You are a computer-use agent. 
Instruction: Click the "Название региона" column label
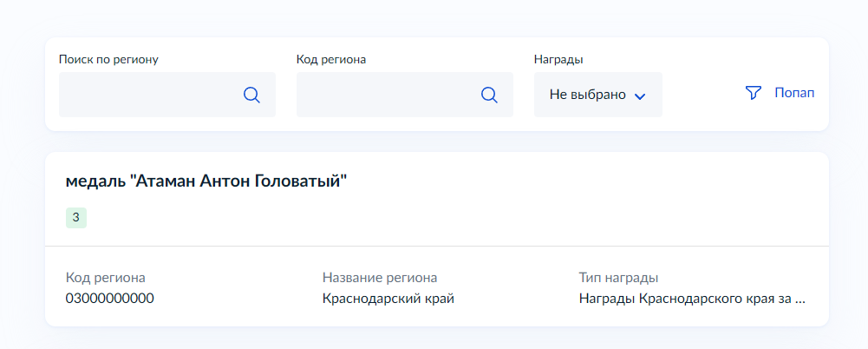pos(380,278)
